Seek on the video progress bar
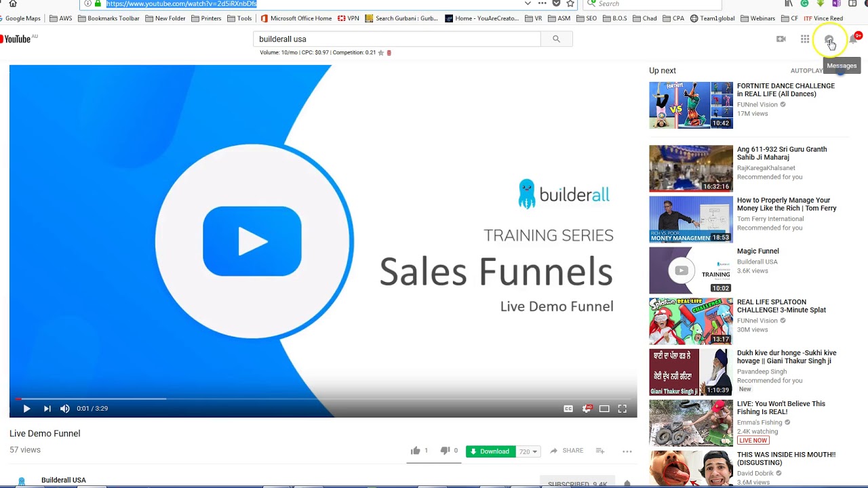 click(323, 399)
